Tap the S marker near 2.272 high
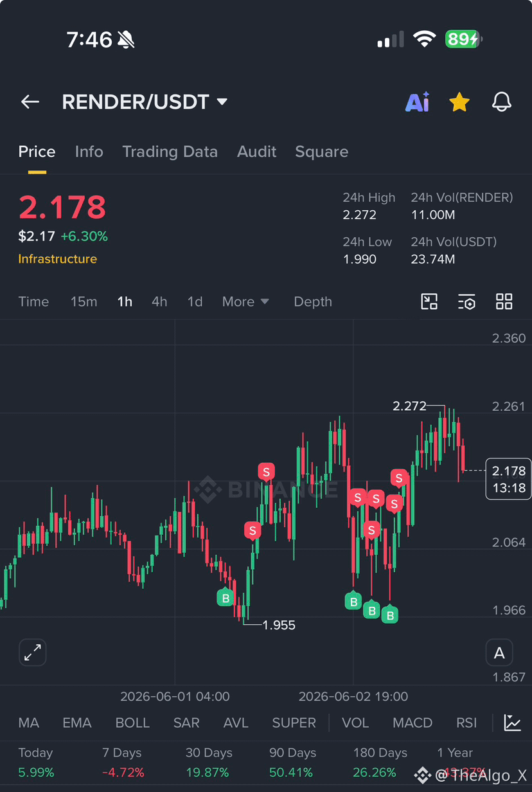This screenshot has width=532, height=792. [x=400, y=478]
